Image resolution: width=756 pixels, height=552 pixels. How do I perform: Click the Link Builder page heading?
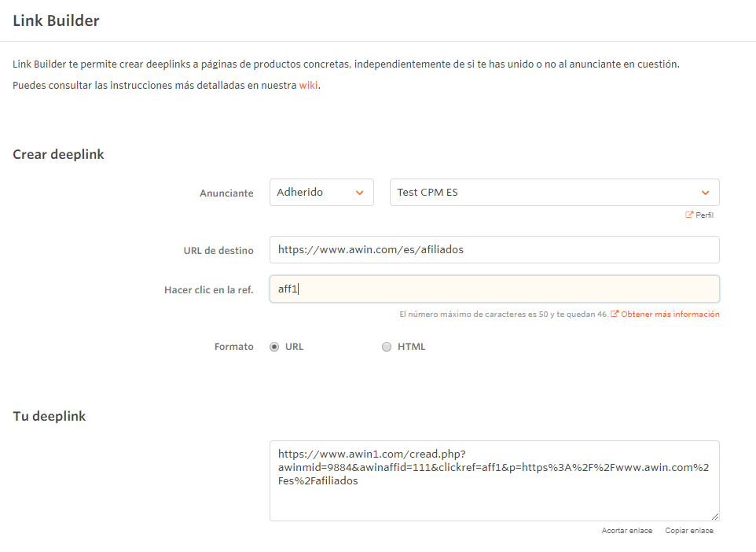coord(56,21)
